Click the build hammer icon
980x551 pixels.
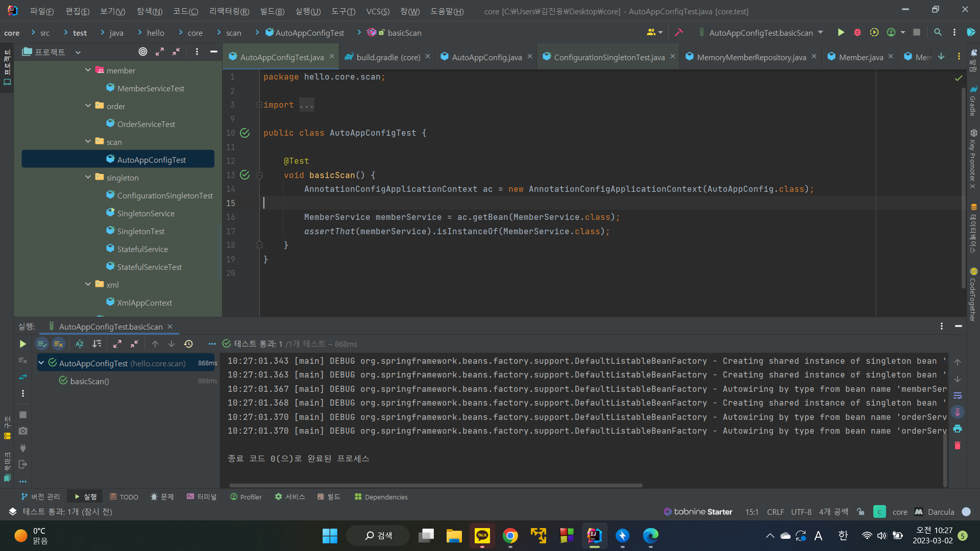[679, 33]
